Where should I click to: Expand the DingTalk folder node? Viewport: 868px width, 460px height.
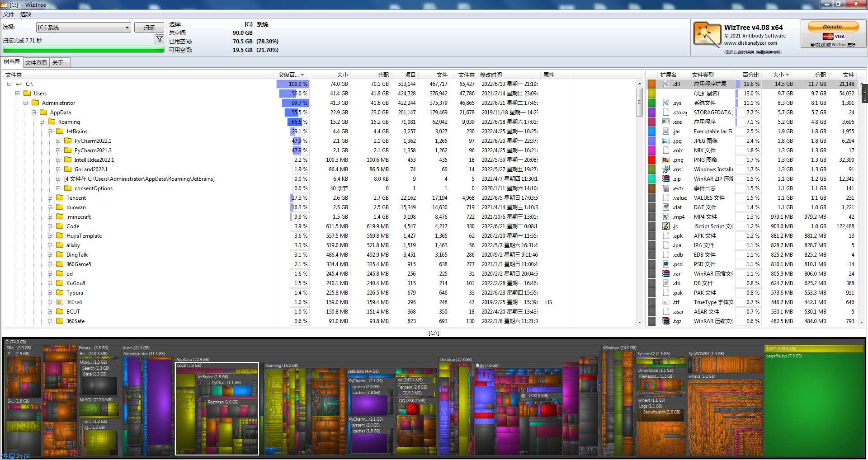click(50, 255)
